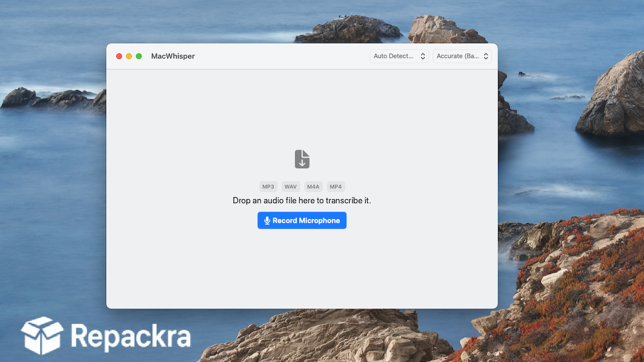Click the Record Microphone button
Viewport: 644px width, 362px height.
tap(302, 220)
